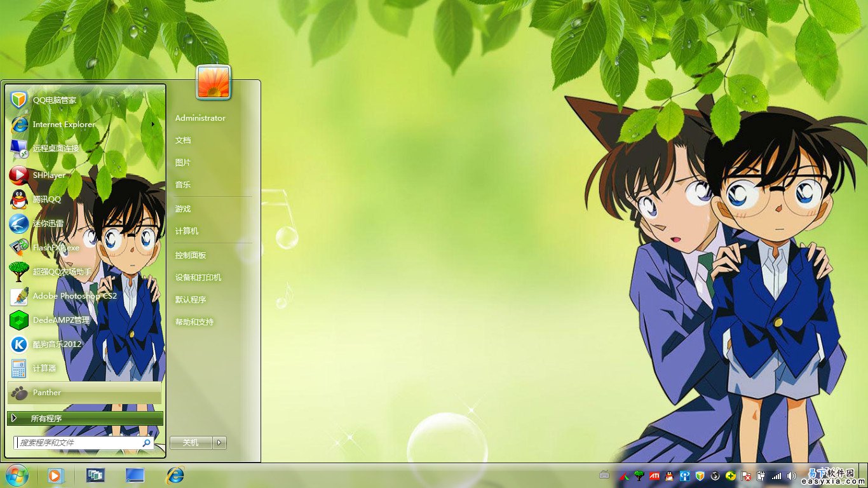Expand the Internet Explorer jump list arrow
The image size is (868, 488).
(153, 125)
